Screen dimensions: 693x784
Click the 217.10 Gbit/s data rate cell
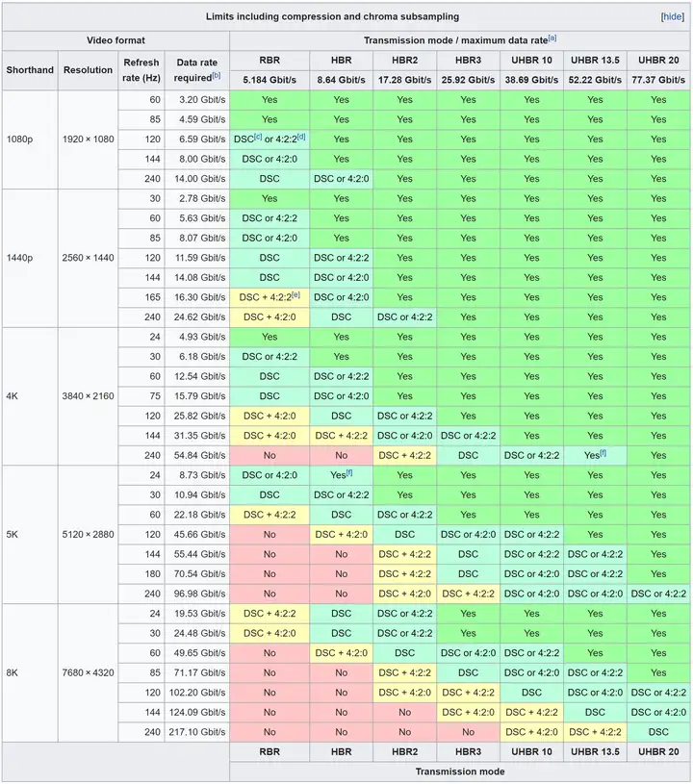(x=196, y=732)
